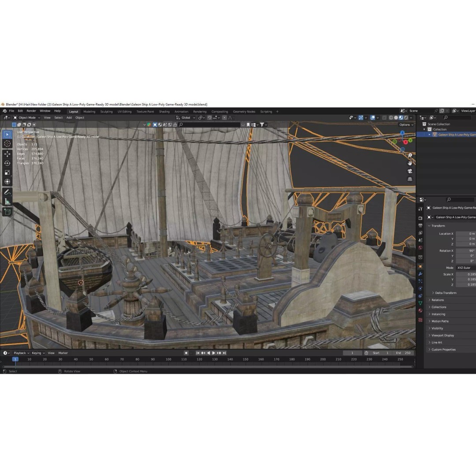Viewport: 476px width, 476px height.
Task: Activate the 3D Cursor tool
Action: coord(7,144)
